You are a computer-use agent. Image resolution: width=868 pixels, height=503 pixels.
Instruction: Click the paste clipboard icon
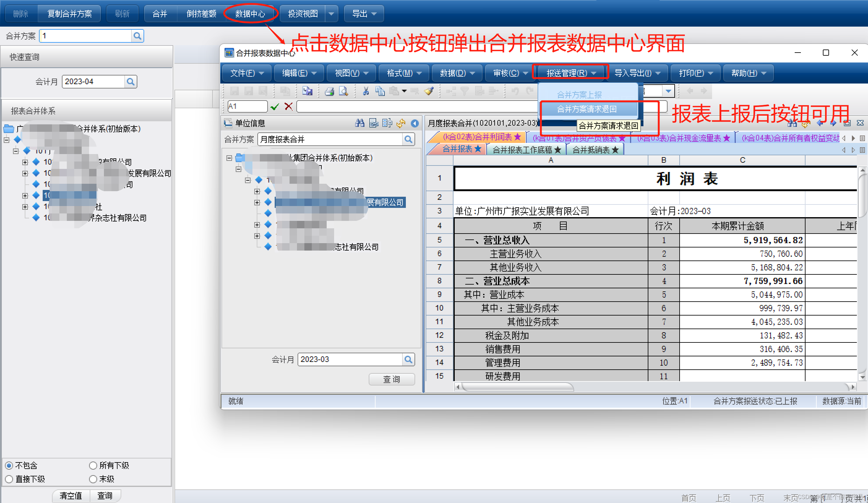394,91
